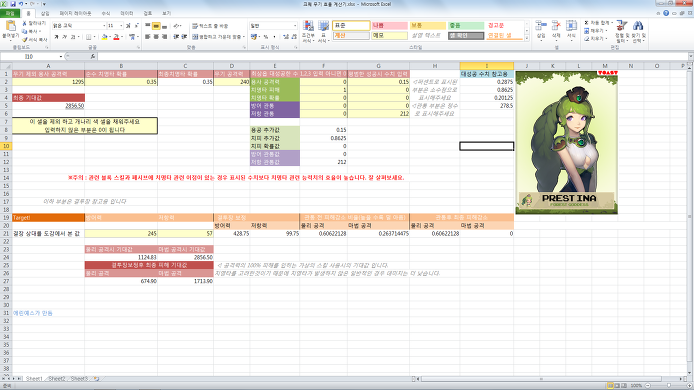Click the Name Box showing I10
The height and width of the screenshot is (390, 694).
pos(29,57)
